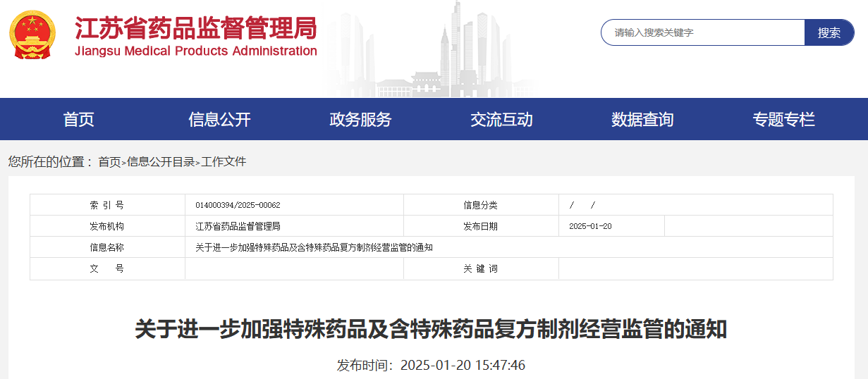
Task: Click the / / information category value
Action: point(582,205)
